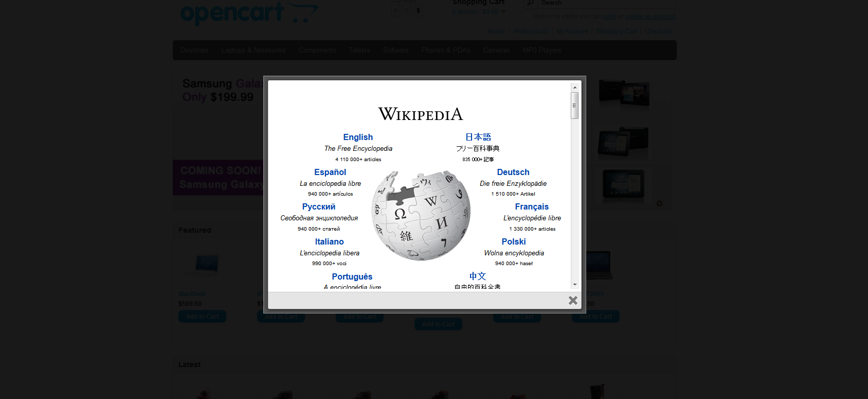Add MacBook to cart
Screen dimensions: 868x399
pyautogui.click(x=202, y=317)
